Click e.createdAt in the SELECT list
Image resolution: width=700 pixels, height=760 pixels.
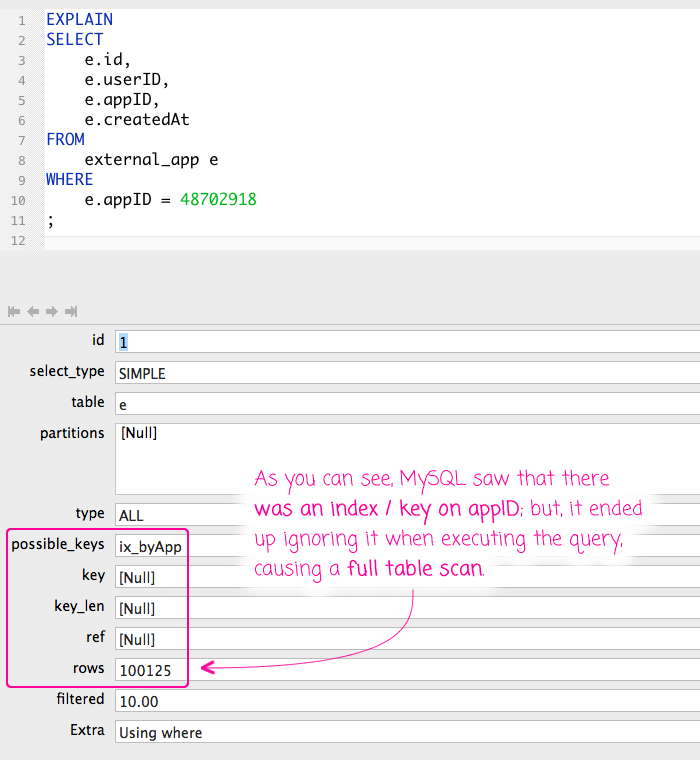tap(137, 120)
